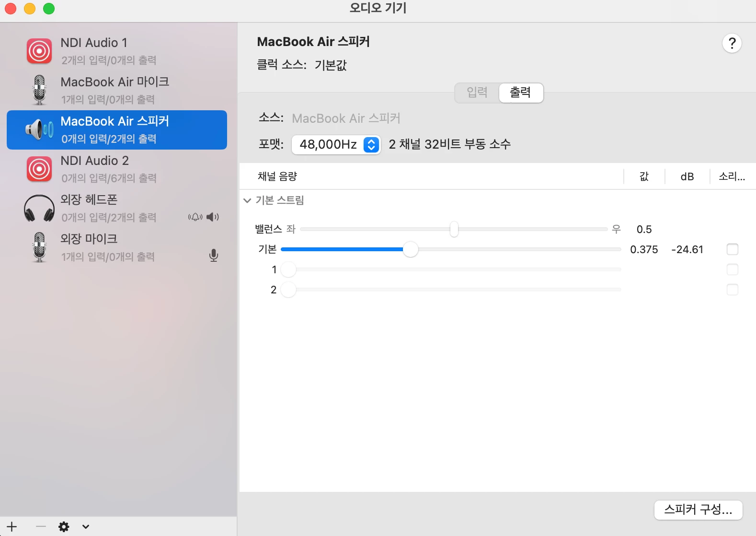756x536 pixels.
Task: Close the 오디오 기기 window
Action: (x=11, y=9)
